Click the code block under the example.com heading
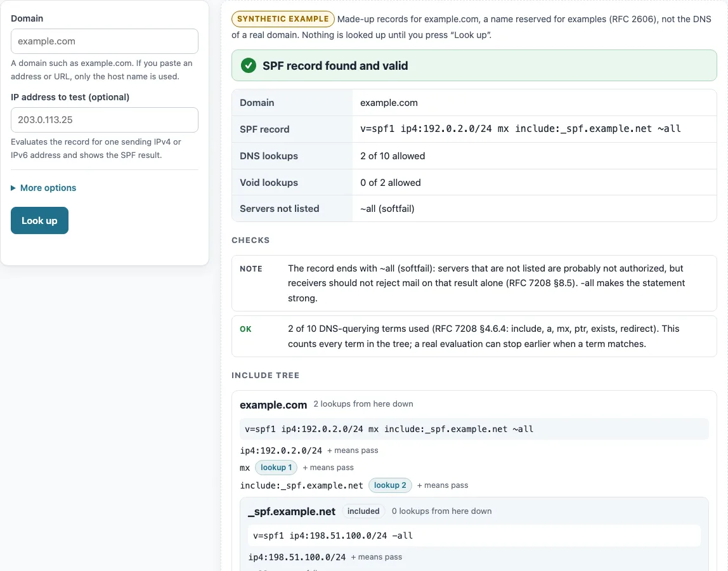Image resolution: width=728 pixels, height=571 pixels. [x=474, y=429]
